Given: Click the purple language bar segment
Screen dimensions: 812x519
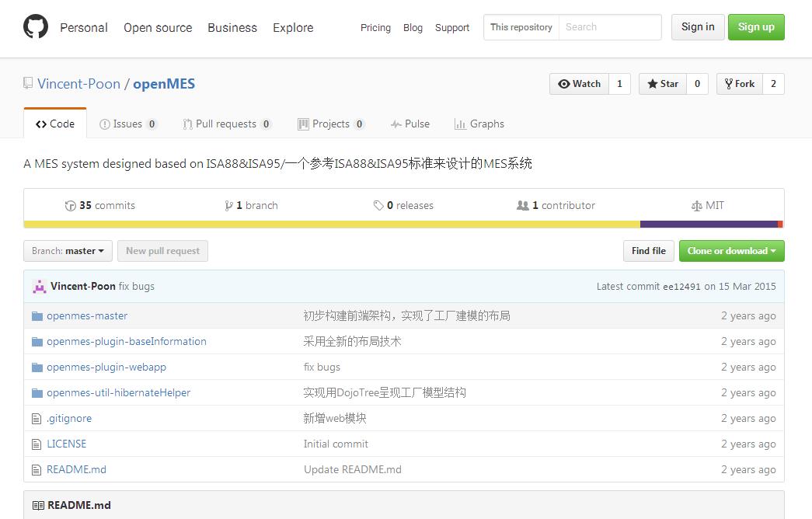Looking at the screenshot, I should [x=709, y=225].
